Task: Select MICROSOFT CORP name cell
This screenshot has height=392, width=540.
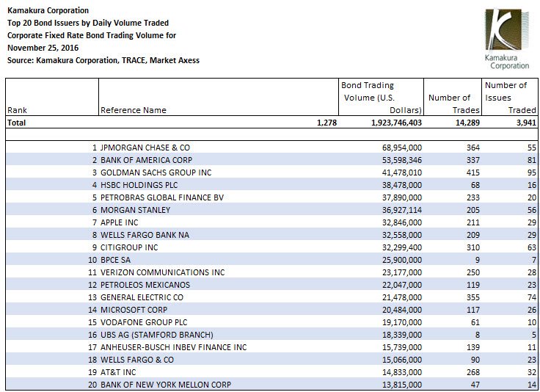Action: coord(134,310)
